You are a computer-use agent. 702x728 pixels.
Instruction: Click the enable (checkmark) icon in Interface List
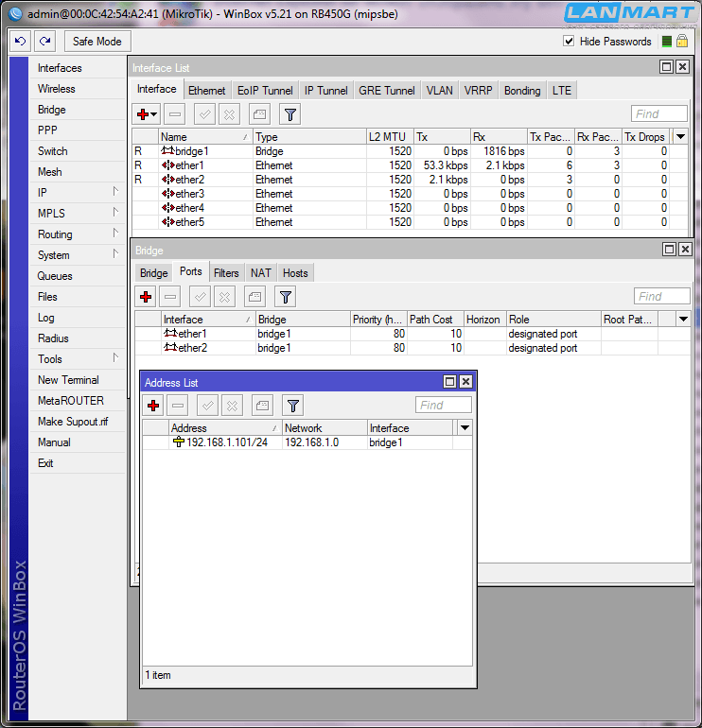[x=205, y=114]
